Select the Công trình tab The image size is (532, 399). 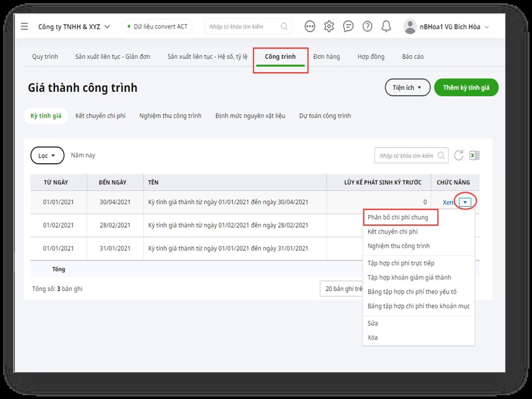click(281, 57)
